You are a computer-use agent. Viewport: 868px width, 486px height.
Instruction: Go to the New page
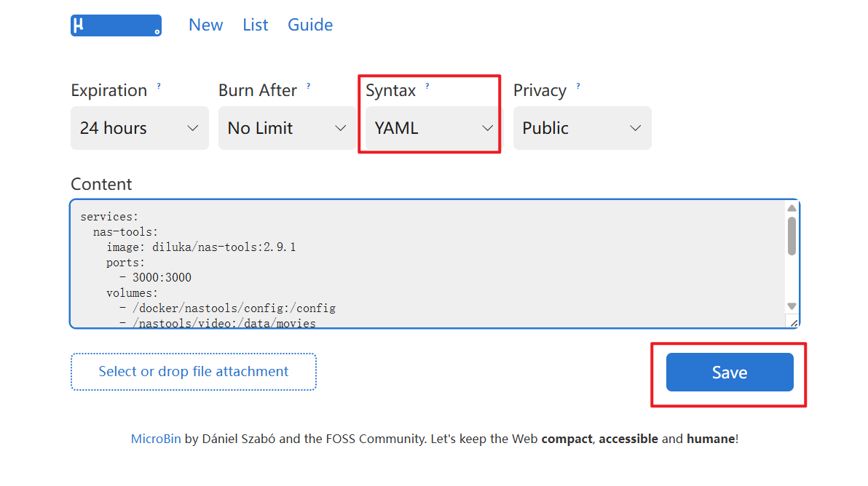(206, 25)
